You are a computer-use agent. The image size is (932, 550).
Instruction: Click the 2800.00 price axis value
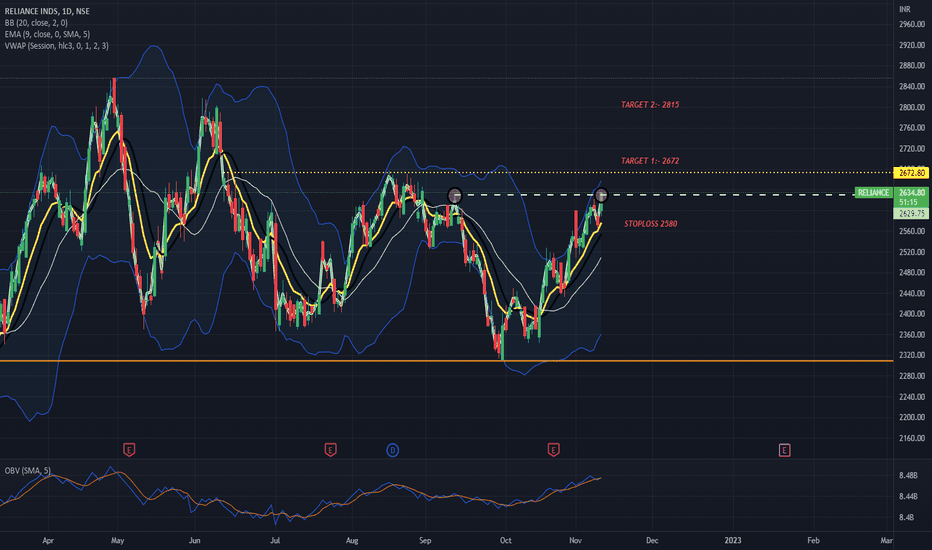pyautogui.click(x=912, y=108)
